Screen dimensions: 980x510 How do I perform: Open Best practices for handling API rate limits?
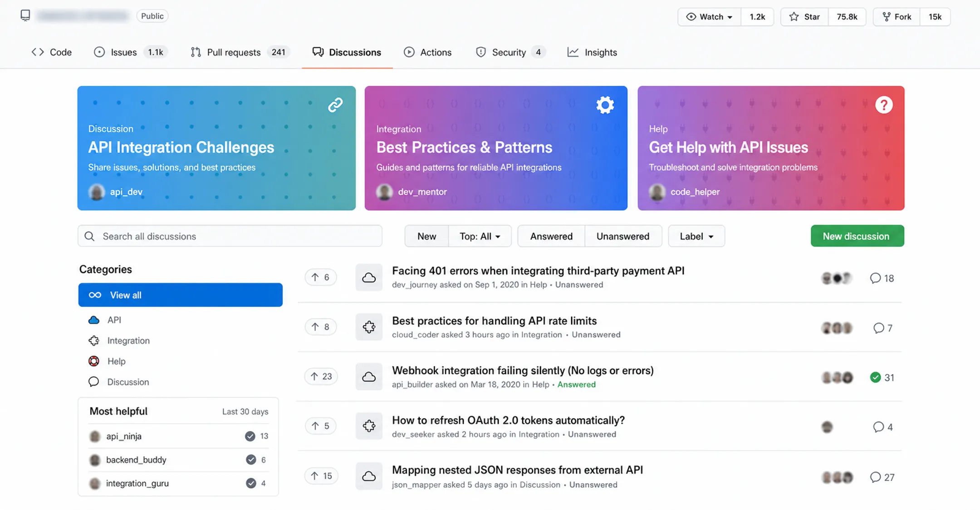point(494,321)
